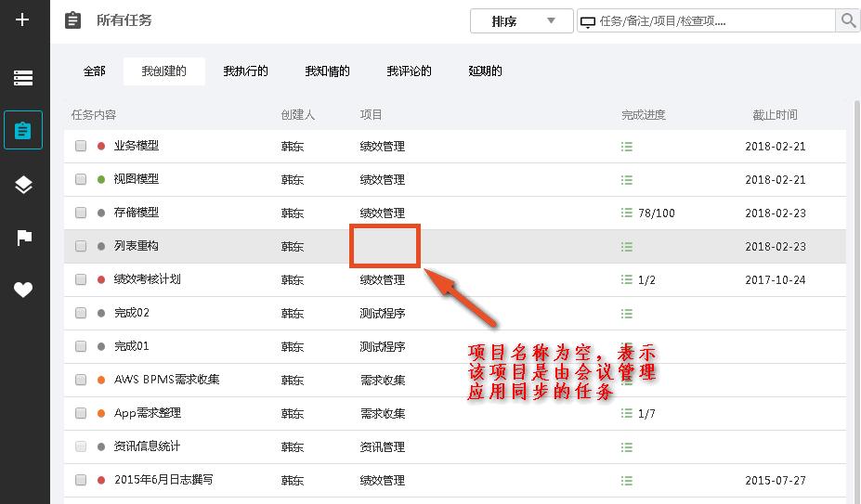Open checklist icon for 业务模型 row

click(x=627, y=146)
